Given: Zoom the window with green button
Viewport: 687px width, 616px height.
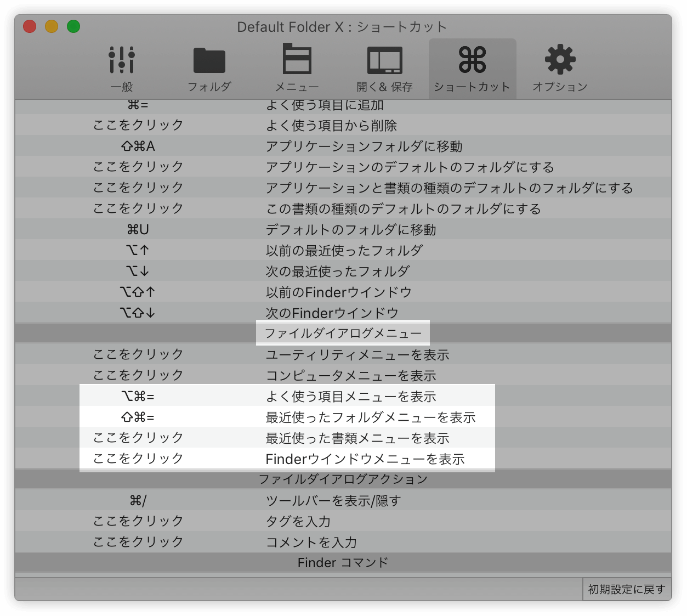Looking at the screenshot, I should click(73, 26).
